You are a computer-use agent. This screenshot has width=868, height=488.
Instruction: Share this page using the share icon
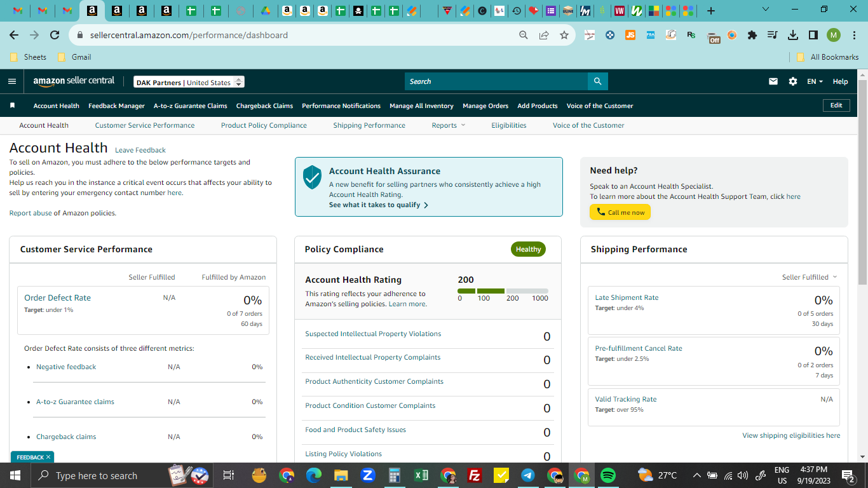coord(544,35)
